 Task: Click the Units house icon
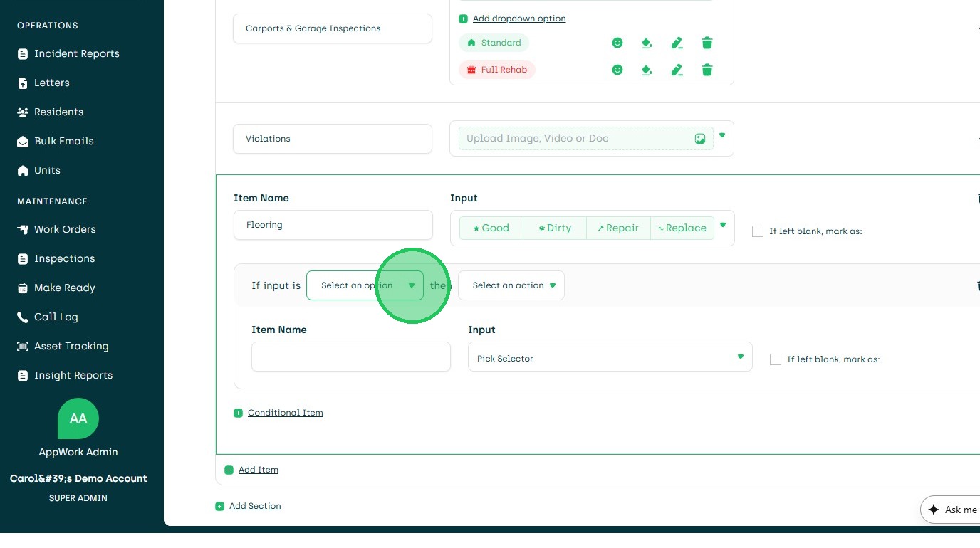click(23, 170)
